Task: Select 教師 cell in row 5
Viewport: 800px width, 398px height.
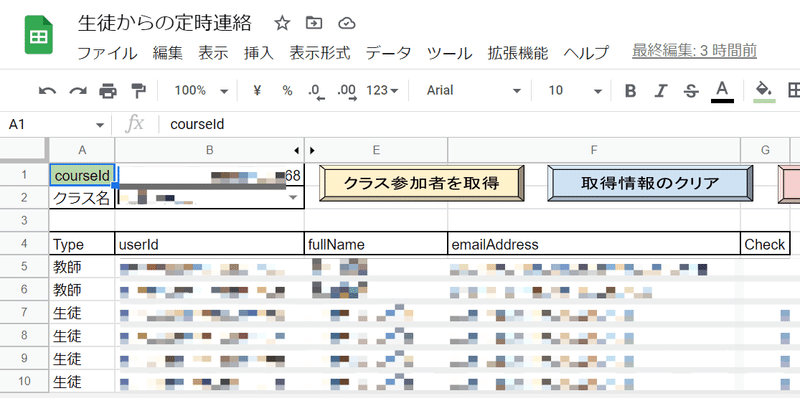Action: click(82, 267)
